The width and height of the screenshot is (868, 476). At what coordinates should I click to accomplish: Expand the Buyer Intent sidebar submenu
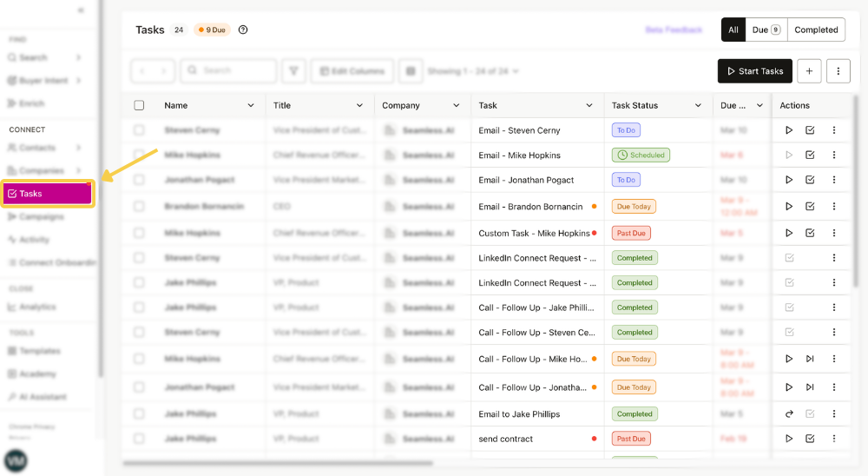(x=79, y=81)
